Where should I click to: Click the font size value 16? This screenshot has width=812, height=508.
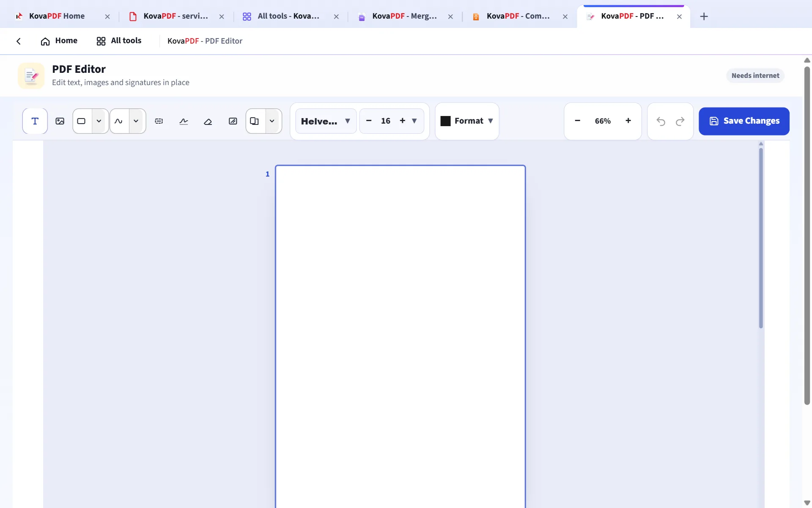[x=386, y=121]
